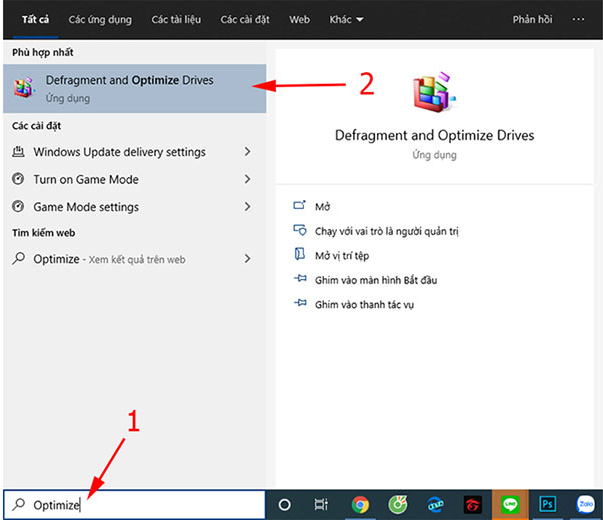Click the search input containing Optimize

point(135,504)
